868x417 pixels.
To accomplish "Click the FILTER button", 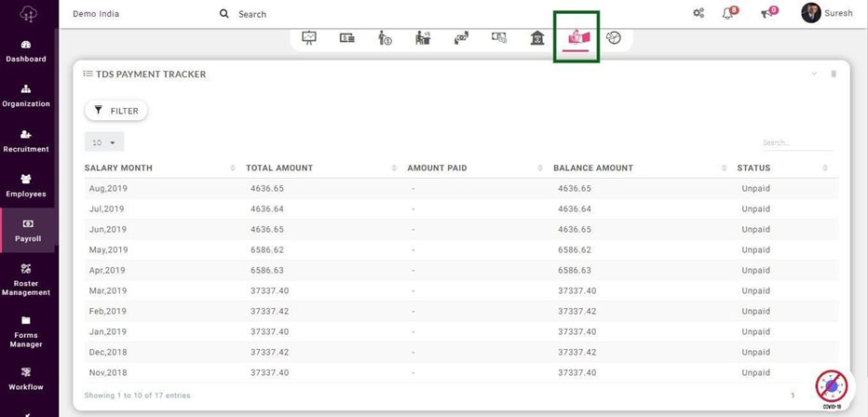I will coord(116,111).
